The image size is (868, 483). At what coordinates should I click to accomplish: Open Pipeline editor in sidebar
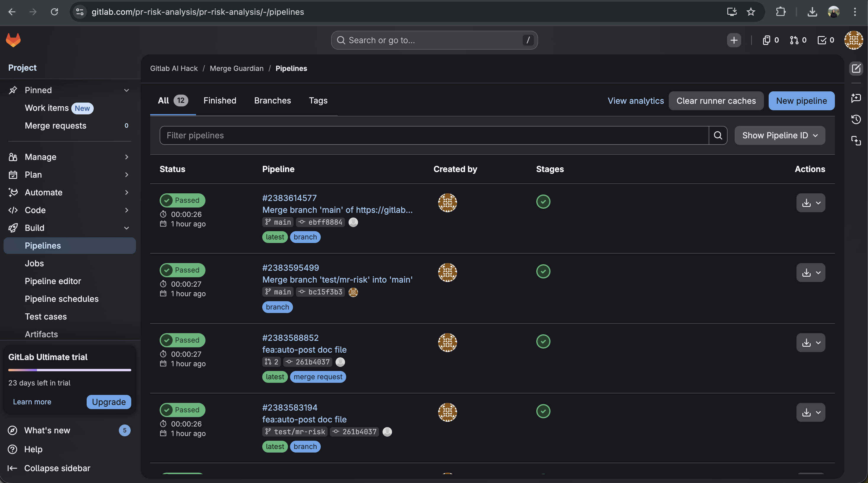[x=53, y=281]
